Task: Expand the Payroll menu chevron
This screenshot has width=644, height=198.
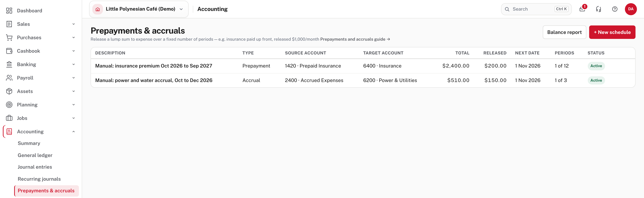Action: pos(73,78)
